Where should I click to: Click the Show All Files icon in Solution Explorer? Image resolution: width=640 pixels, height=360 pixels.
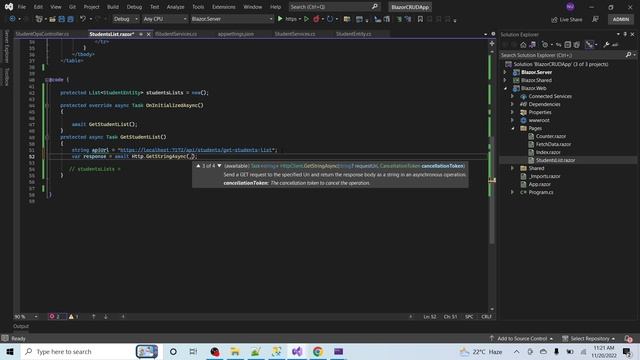pyautogui.click(x=576, y=44)
